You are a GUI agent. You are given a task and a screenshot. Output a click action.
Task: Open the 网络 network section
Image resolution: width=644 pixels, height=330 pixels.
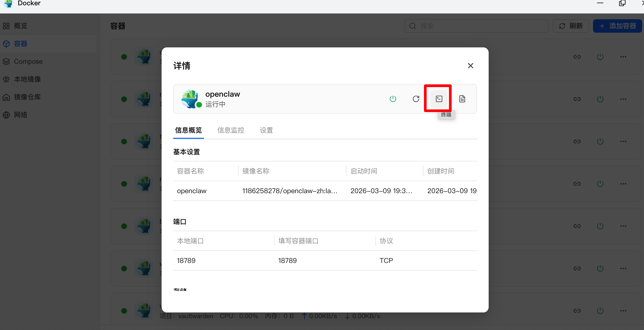(x=20, y=115)
